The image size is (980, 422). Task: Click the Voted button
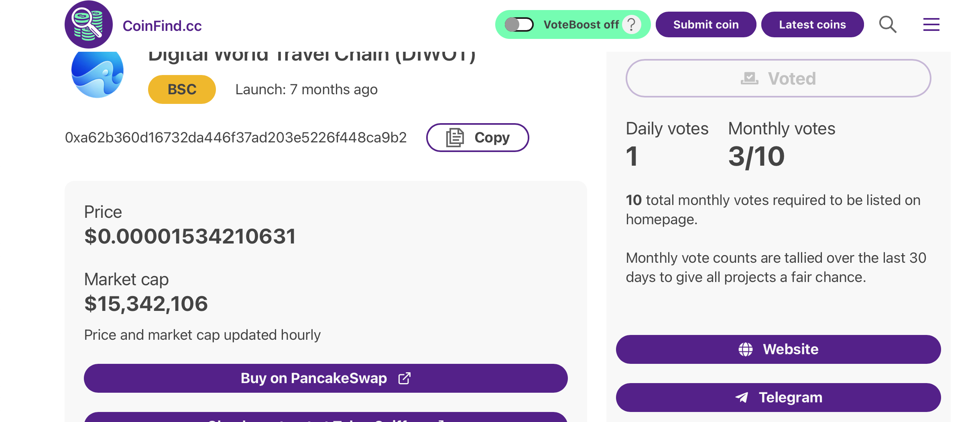pos(778,78)
